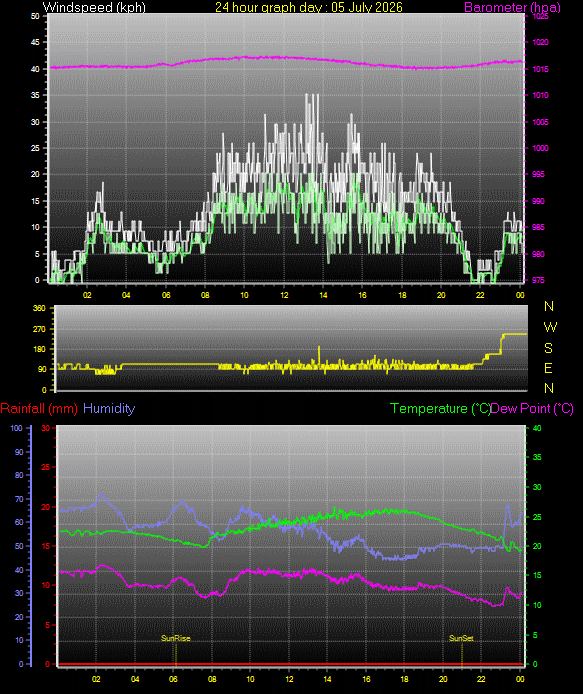Click the S compass letter beside the wind direction chart
The image size is (583, 694).
click(548, 348)
